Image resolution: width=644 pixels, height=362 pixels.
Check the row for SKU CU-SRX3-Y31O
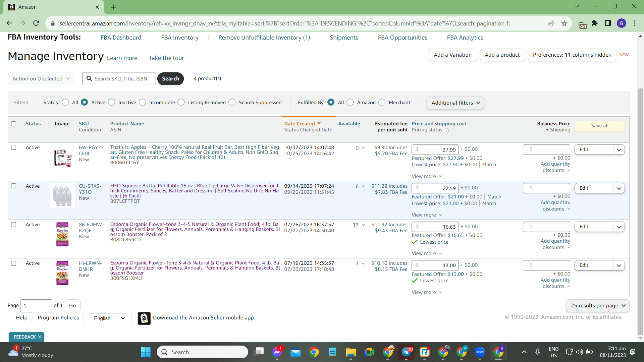coord(14,186)
